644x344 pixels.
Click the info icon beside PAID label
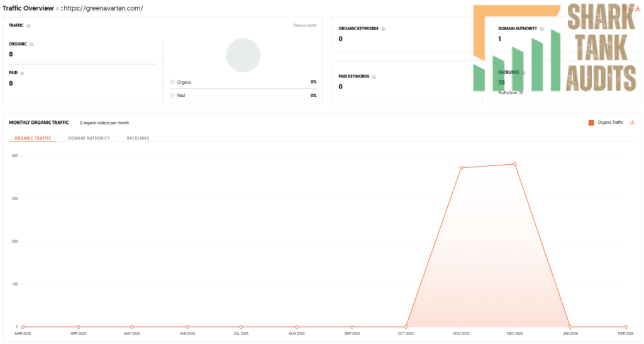(x=23, y=73)
